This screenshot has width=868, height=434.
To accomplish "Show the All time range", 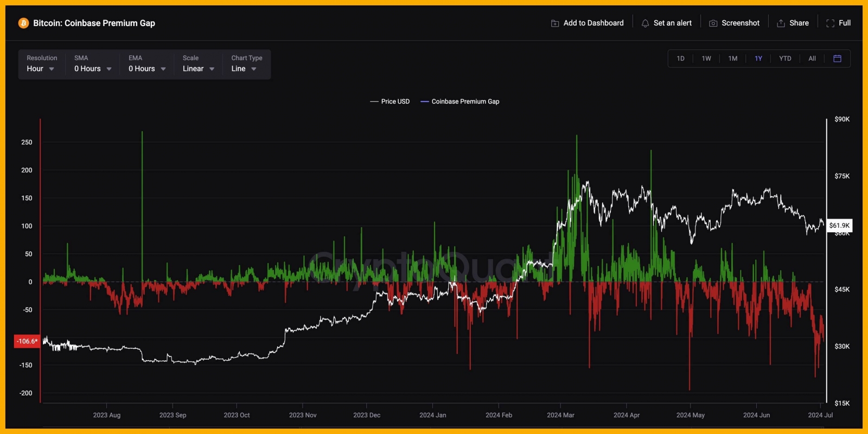I will [812, 59].
